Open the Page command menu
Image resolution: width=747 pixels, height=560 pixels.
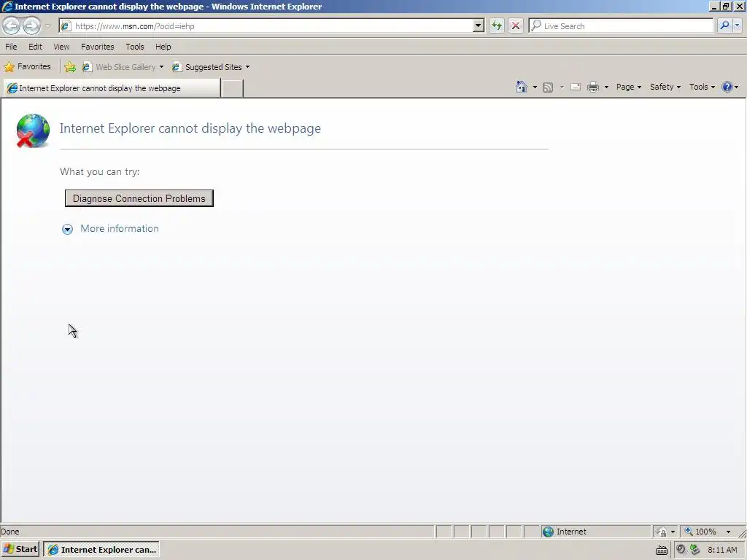point(628,87)
